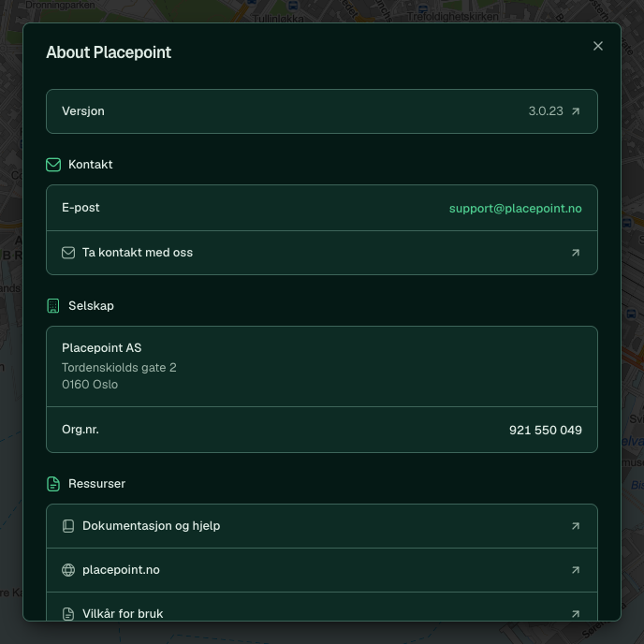Click the Versjon row

322,111
